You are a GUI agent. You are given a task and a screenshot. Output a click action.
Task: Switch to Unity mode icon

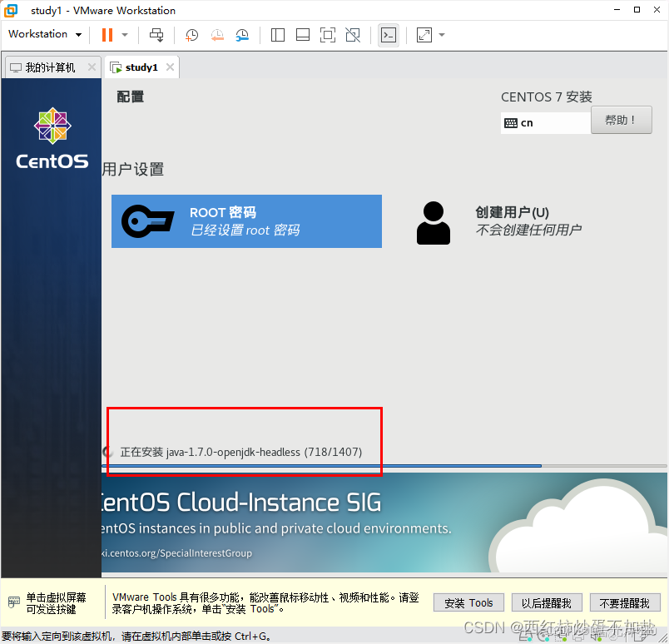[353, 35]
